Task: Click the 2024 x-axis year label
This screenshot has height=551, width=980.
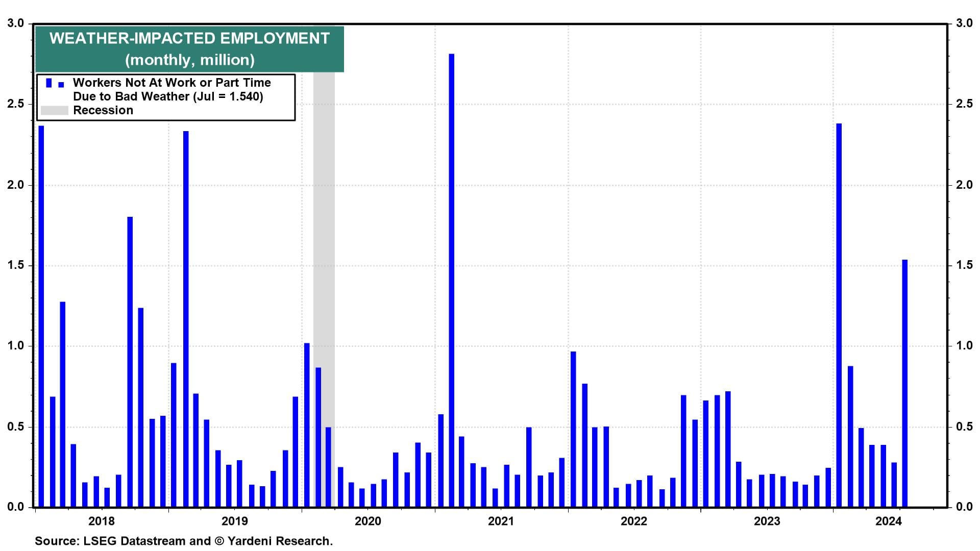Action: [889, 521]
